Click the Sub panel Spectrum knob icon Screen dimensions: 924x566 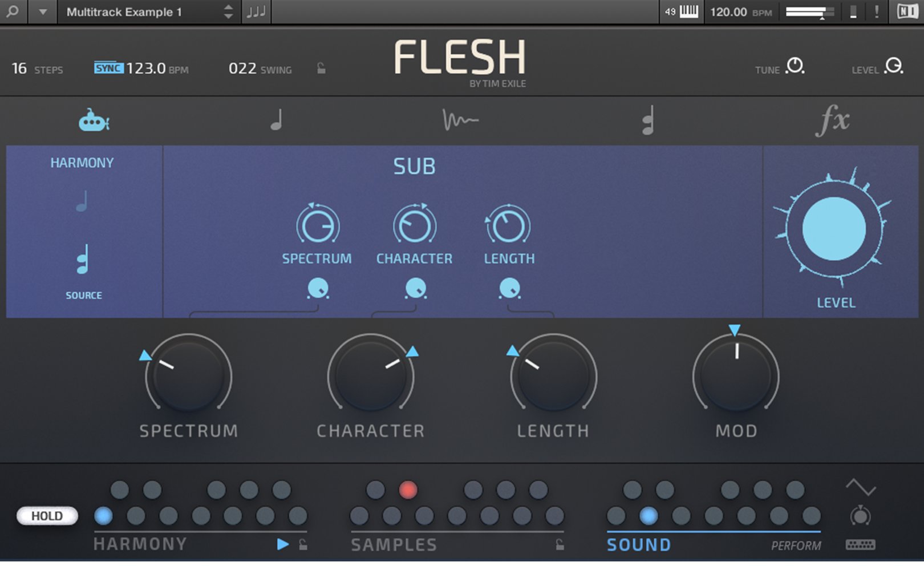317,225
